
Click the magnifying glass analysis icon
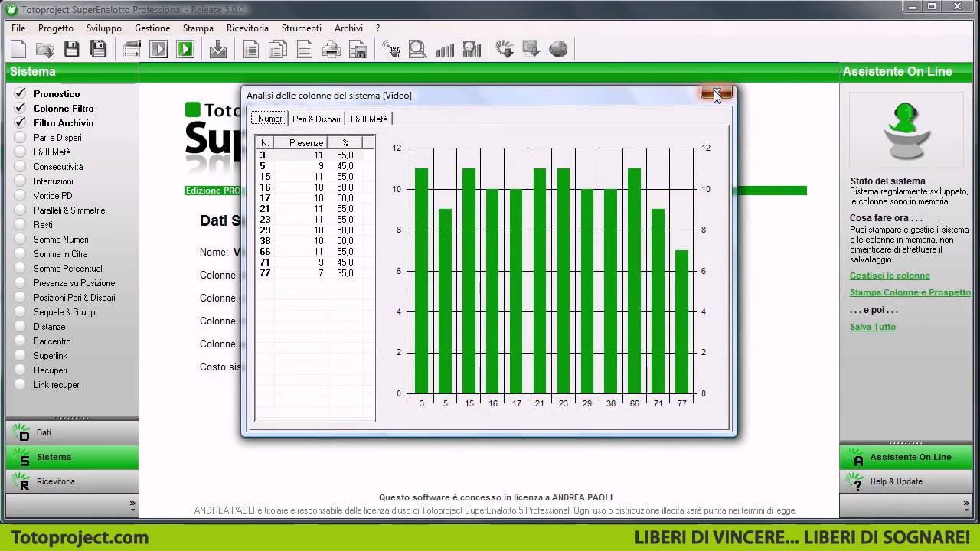coord(417,50)
